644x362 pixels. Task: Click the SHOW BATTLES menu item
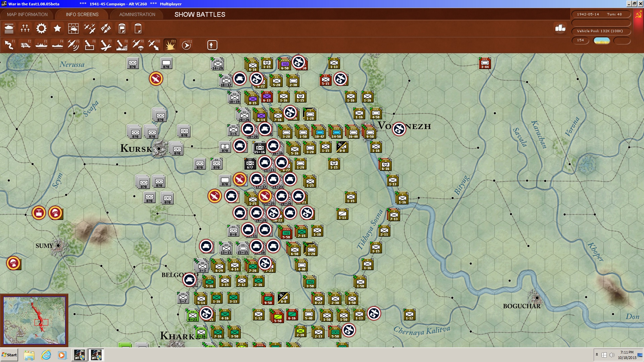pyautogui.click(x=199, y=14)
